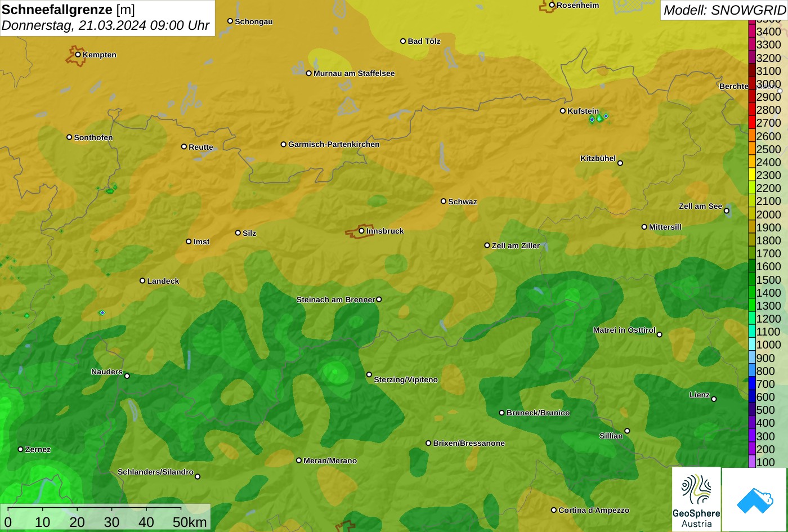
Task: Click the Schneefallgrenze [m] title
Action: [68, 10]
